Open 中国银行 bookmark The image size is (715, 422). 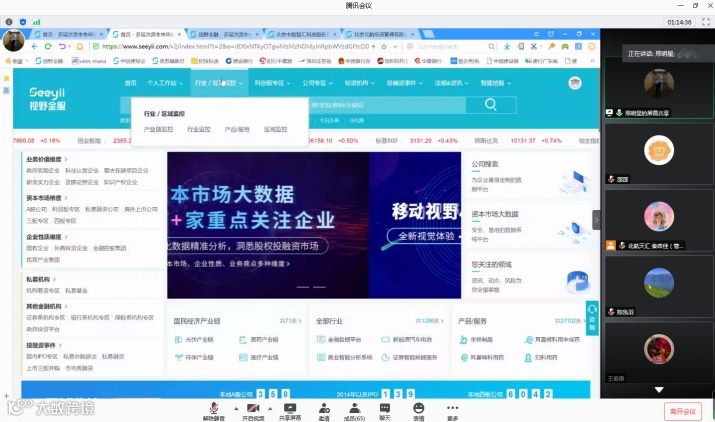(354, 61)
